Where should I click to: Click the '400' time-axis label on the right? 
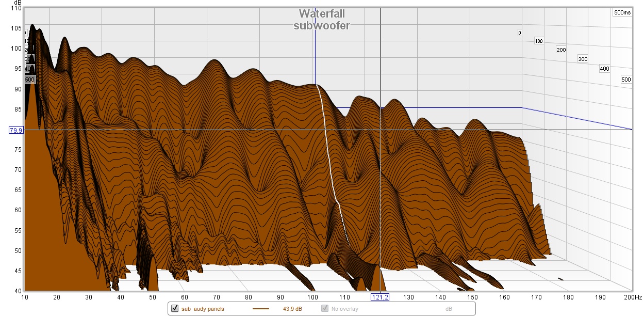click(604, 69)
